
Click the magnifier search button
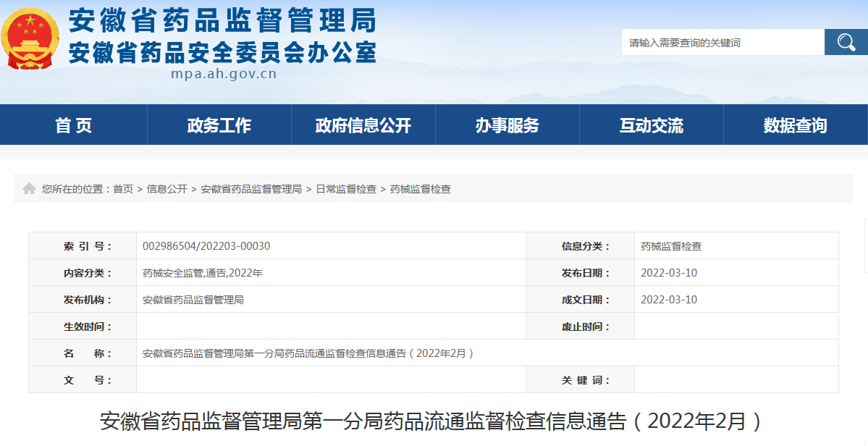(x=846, y=42)
